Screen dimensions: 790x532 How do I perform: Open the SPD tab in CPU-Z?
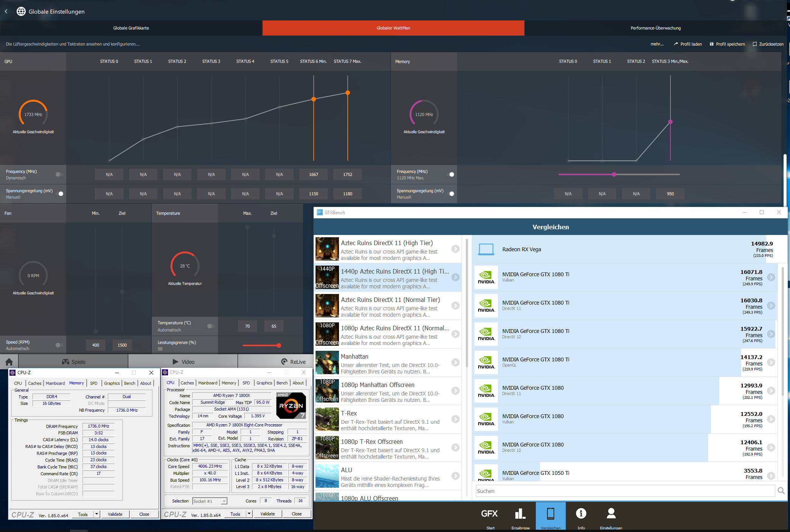pos(94,383)
